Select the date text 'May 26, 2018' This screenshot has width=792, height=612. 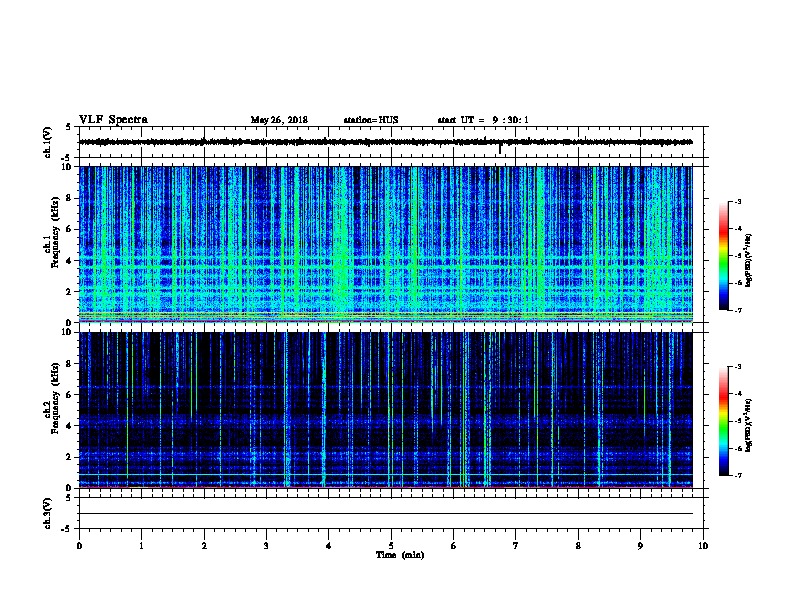tap(279, 120)
